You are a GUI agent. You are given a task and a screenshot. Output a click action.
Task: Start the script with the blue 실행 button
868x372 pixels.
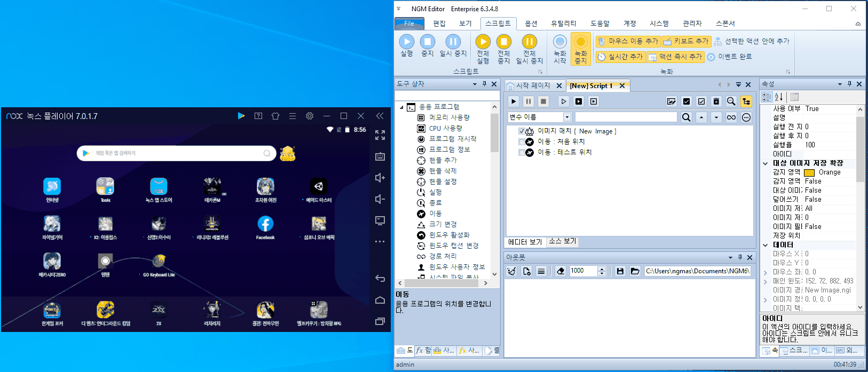point(407,46)
